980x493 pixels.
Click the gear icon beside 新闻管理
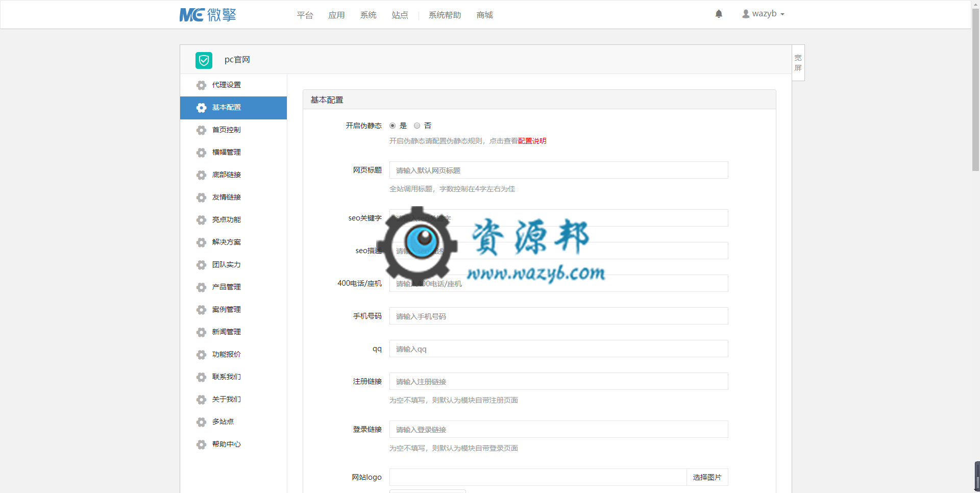[202, 332]
